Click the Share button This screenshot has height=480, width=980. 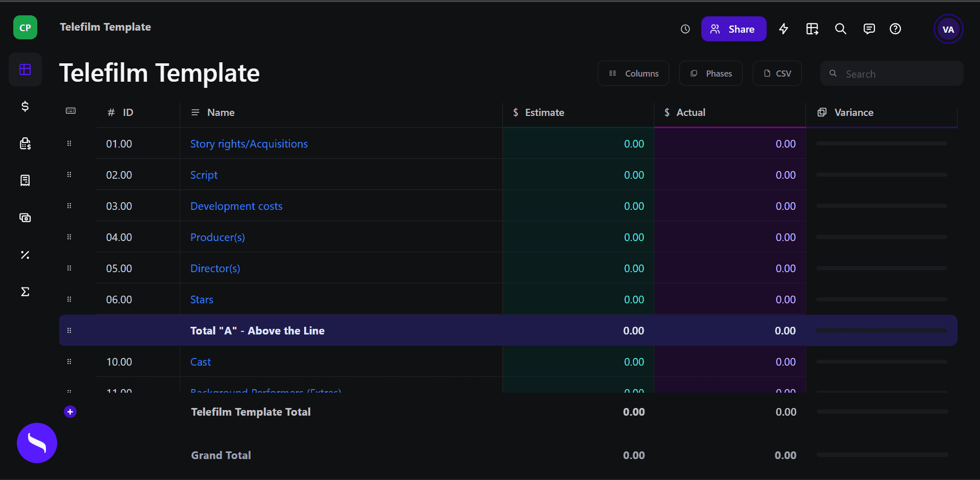coord(733,29)
